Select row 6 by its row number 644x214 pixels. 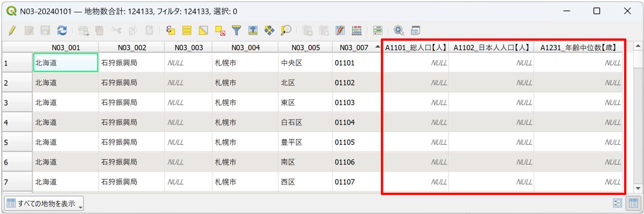tap(17, 162)
